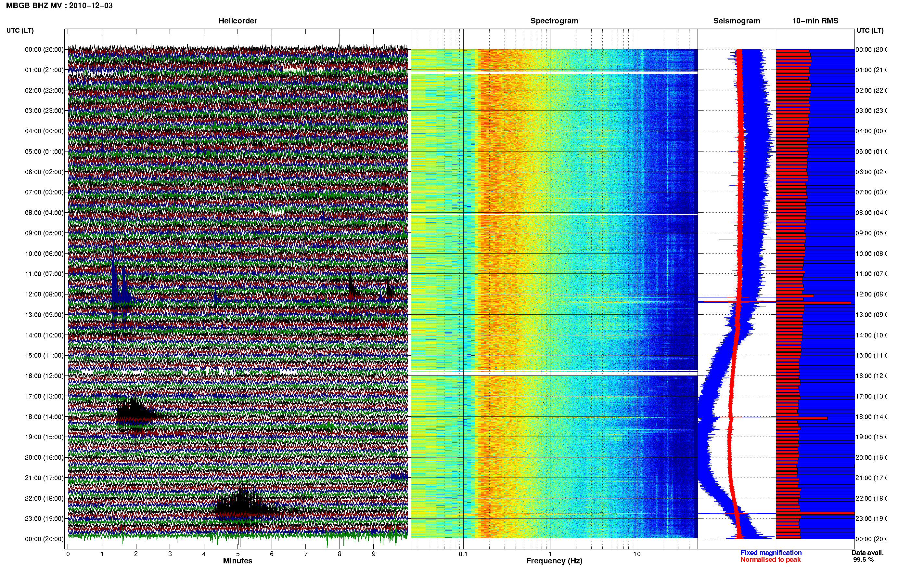
Task: Select the Helicorder panel heading
Action: point(237,21)
